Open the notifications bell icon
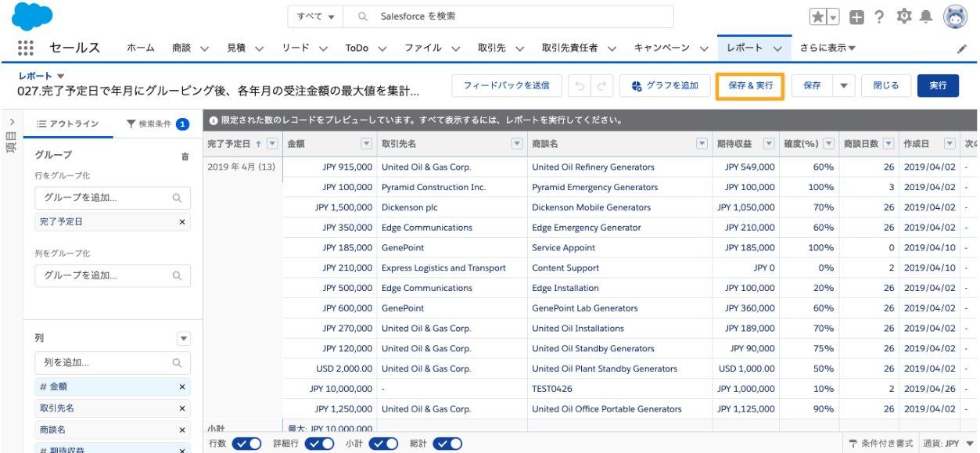 (927, 16)
